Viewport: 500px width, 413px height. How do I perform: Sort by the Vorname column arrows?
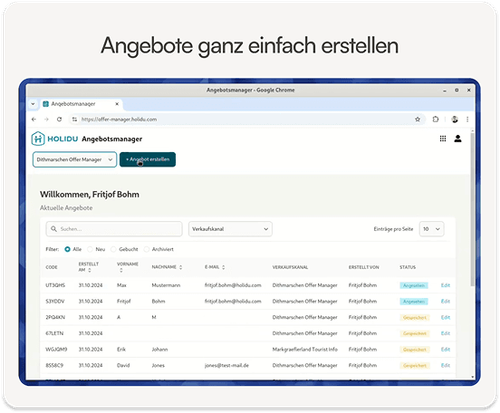(121, 270)
